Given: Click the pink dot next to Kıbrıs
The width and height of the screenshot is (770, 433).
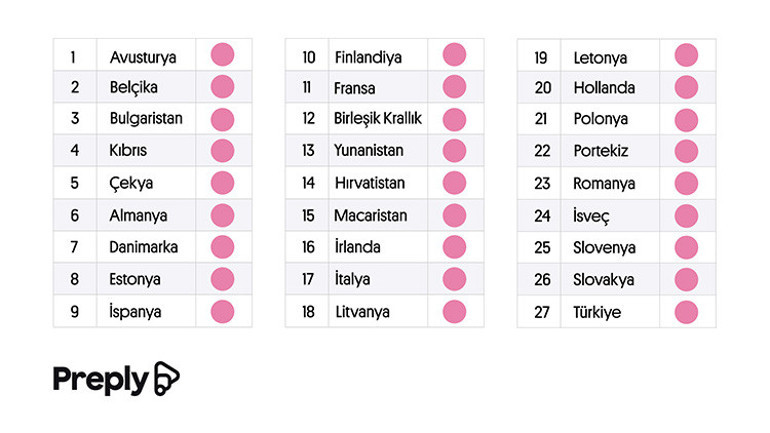Looking at the screenshot, I should coord(222,151).
